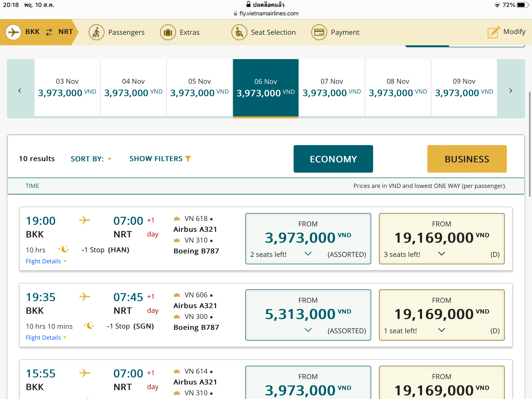Expand economy fare 3,973,000 VND on VN 618
The image size is (532, 399).
coord(308,238)
